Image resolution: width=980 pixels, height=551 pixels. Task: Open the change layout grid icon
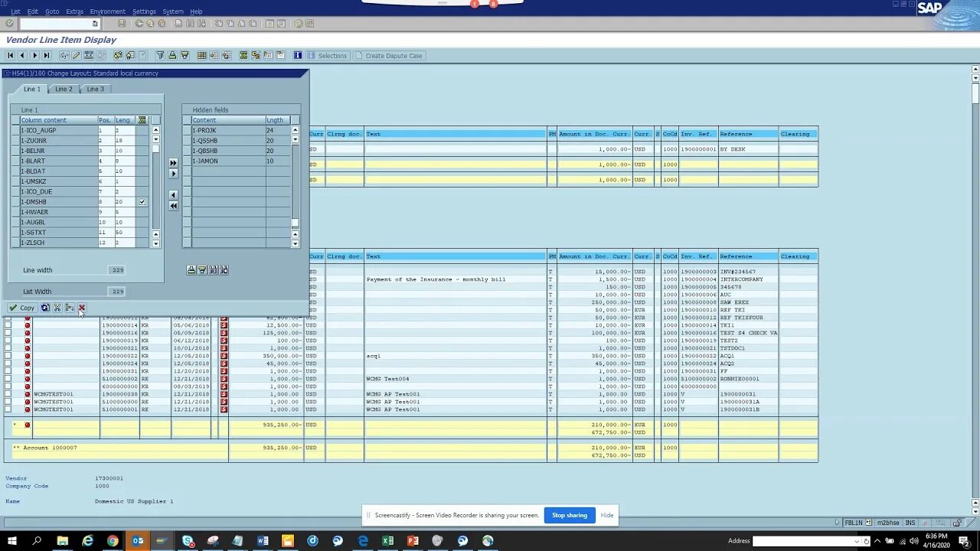click(x=202, y=55)
